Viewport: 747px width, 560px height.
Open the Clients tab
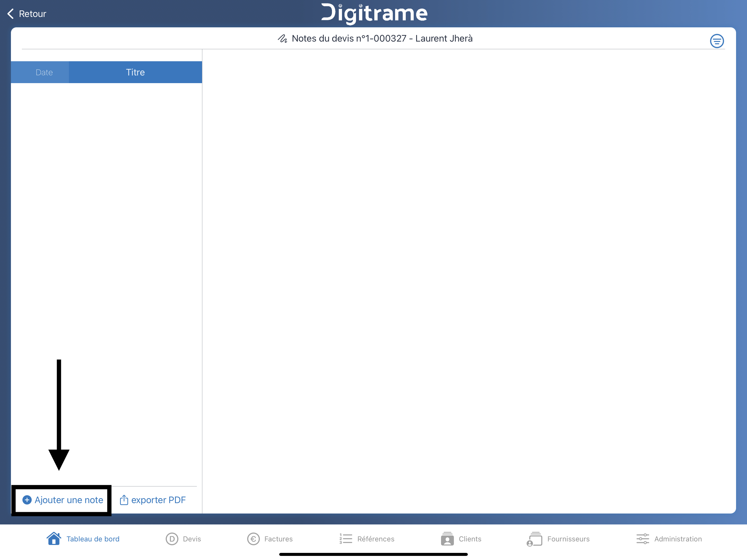(x=461, y=539)
